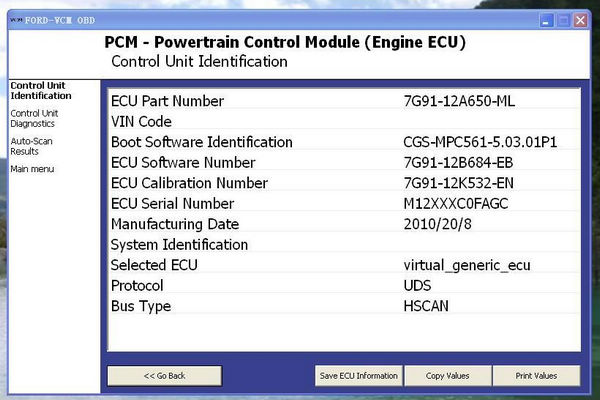
Task: Click the Print Values button
Action: [536, 376]
